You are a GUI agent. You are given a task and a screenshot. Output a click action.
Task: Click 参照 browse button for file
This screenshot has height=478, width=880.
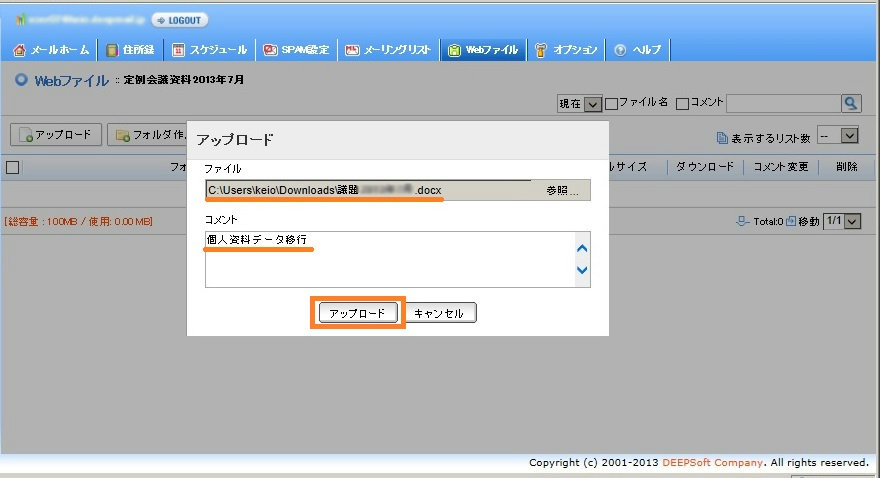[x=561, y=190]
